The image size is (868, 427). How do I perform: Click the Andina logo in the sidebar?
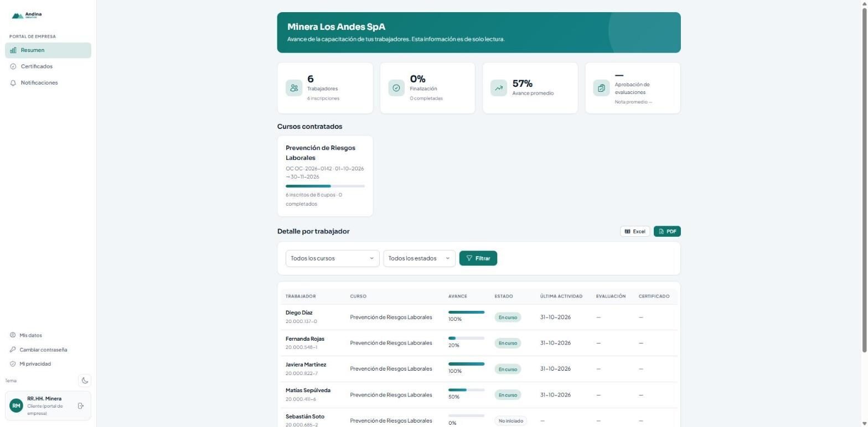(x=27, y=15)
